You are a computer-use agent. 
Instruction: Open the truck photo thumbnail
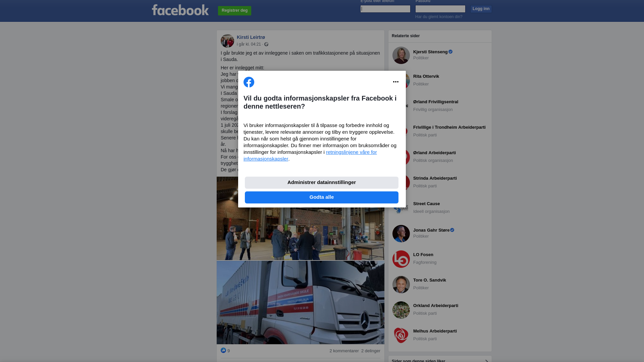click(301, 303)
